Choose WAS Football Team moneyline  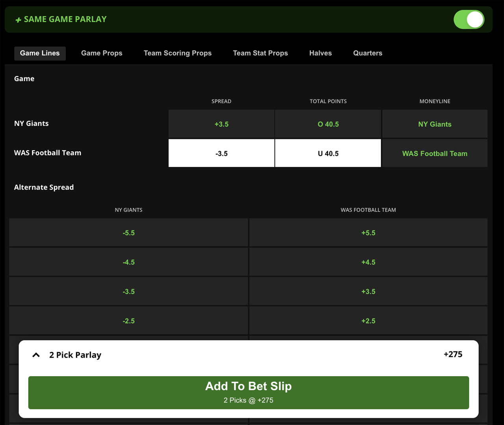point(435,153)
